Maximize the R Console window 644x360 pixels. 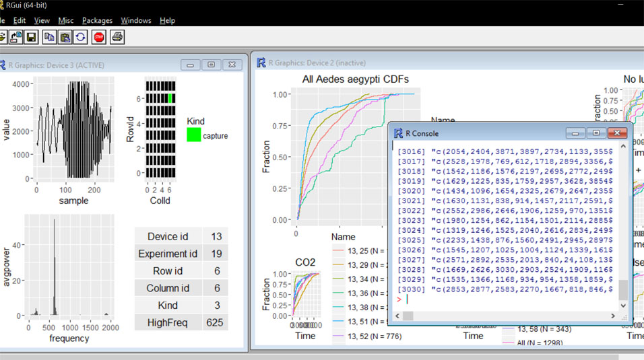(x=596, y=133)
